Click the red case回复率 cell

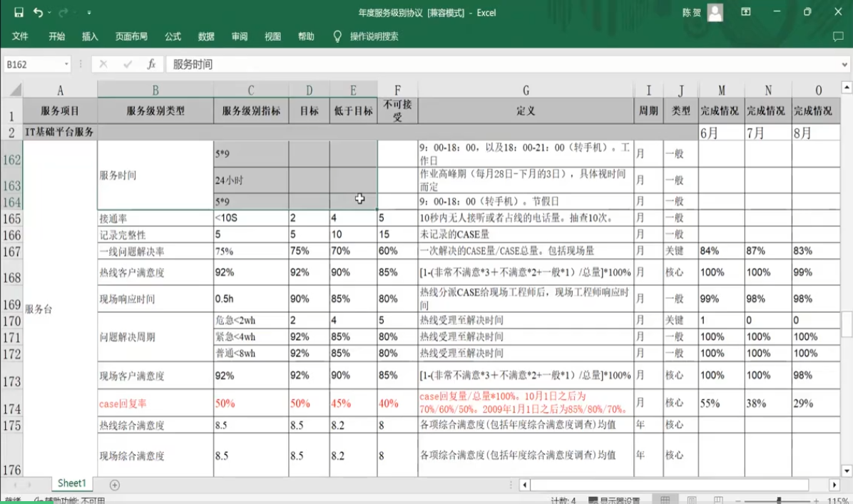pyautogui.click(x=155, y=403)
